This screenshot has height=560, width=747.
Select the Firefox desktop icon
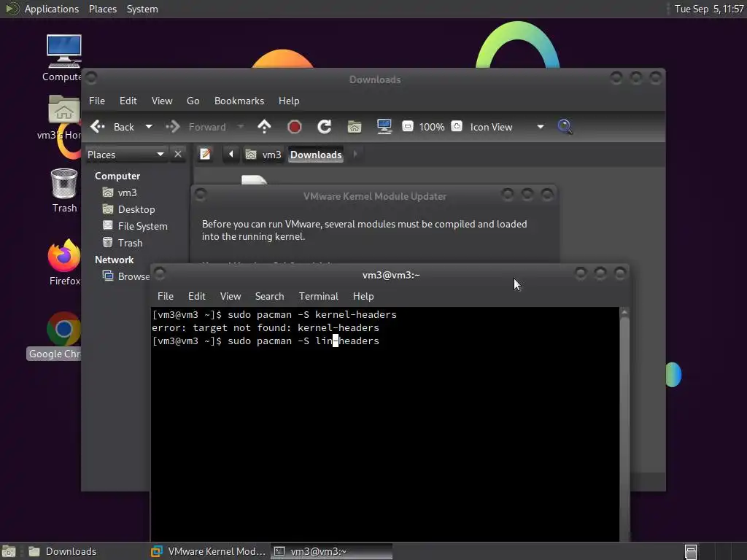[x=64, y=262]
